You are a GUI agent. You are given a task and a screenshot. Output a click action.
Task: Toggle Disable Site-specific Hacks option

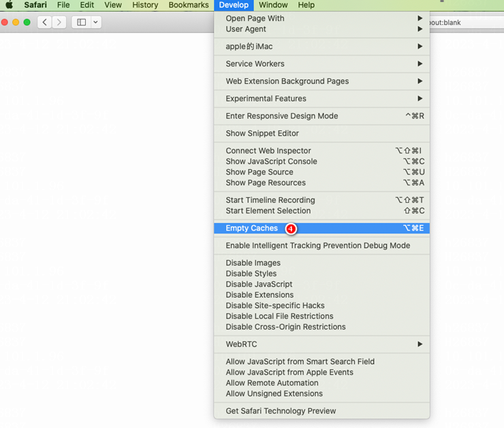coord(321,305)
